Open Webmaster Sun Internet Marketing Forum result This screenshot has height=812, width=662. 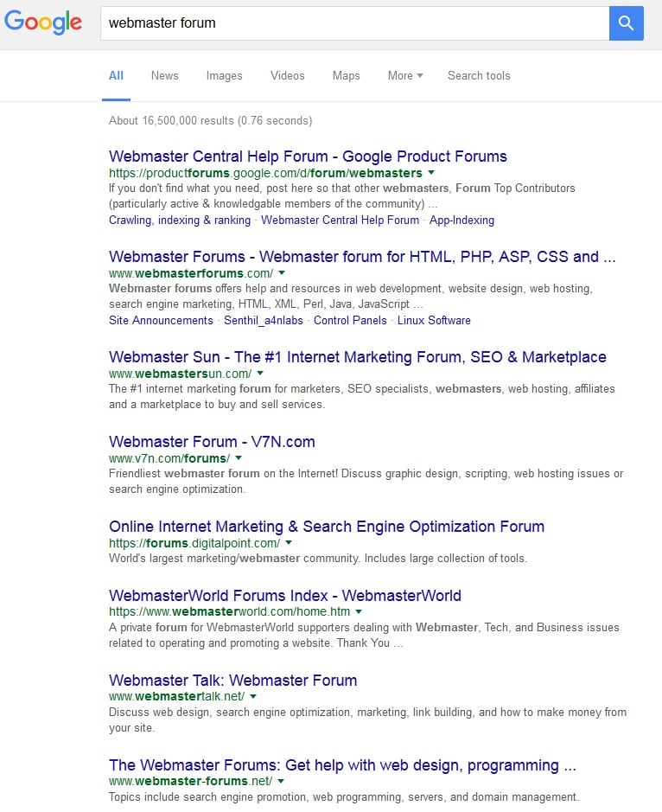(x=358, y=357)
